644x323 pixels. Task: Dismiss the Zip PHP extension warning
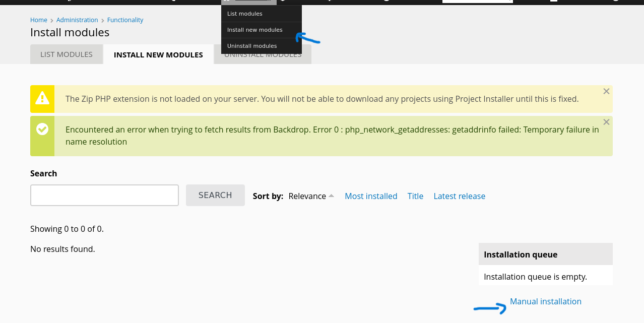(x=606, y=91)
